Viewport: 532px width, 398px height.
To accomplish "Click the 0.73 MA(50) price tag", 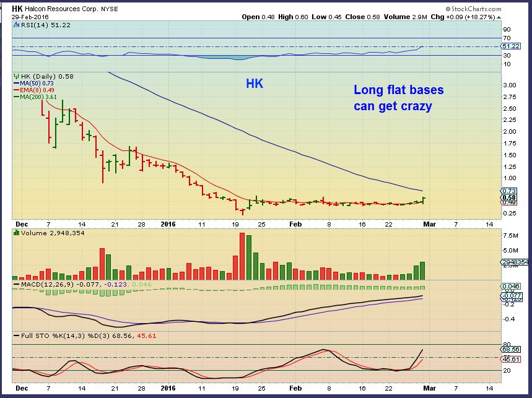I will (x=509, y=191).
